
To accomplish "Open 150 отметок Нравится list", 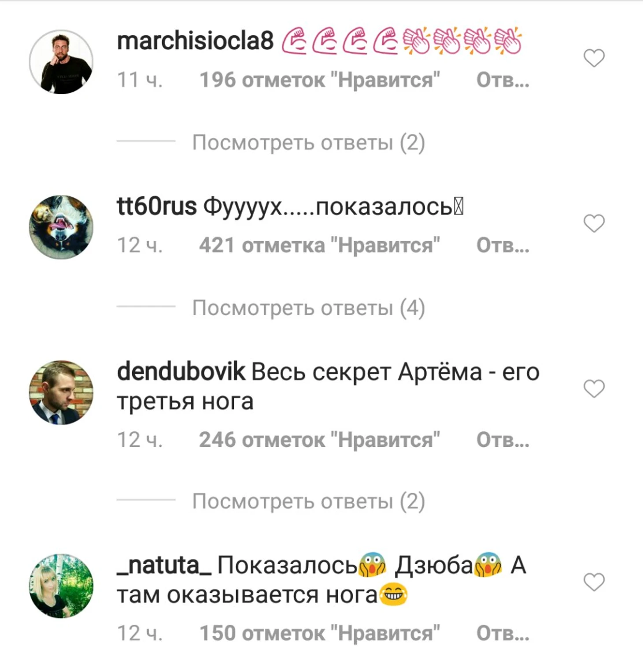I will pos(320,633).
